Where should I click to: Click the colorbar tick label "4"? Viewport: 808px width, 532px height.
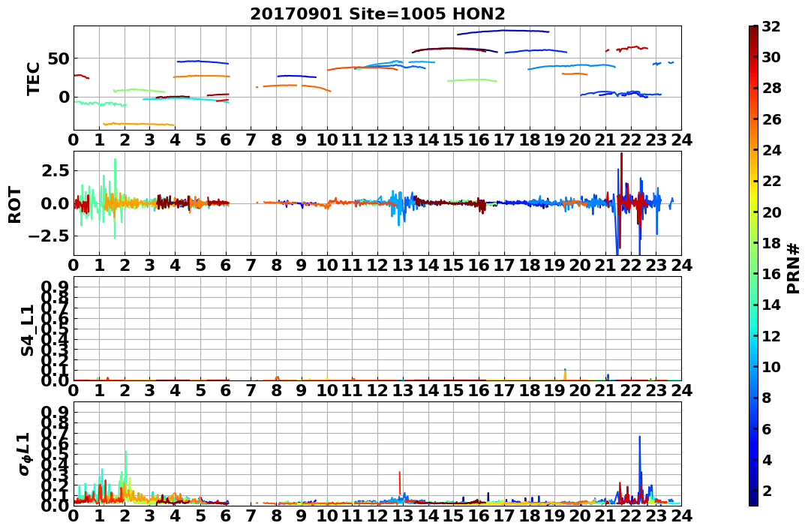tap(767, 459)
